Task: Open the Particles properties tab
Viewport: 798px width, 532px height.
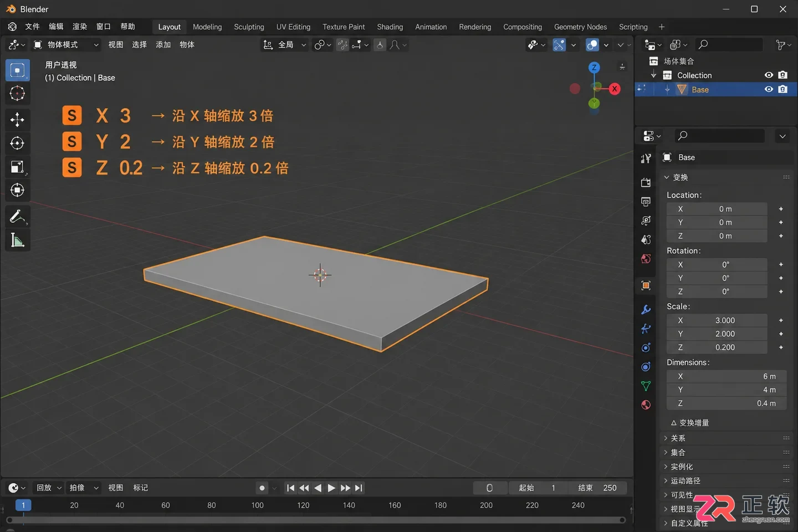Action: tap(646, 329)
